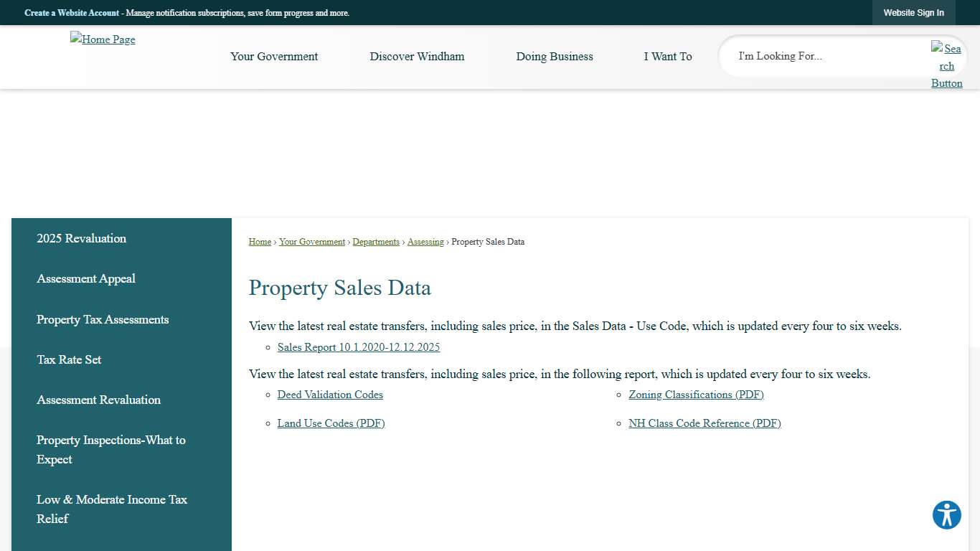Open the Doing Business menu
The width and height of the screenshot is (980, 551).
(554, 57)
